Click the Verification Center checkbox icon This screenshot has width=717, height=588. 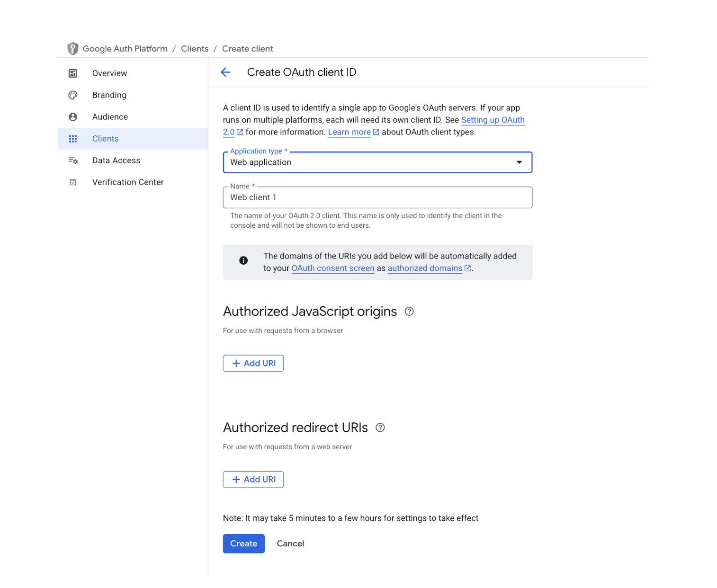(x=73, y=182)
